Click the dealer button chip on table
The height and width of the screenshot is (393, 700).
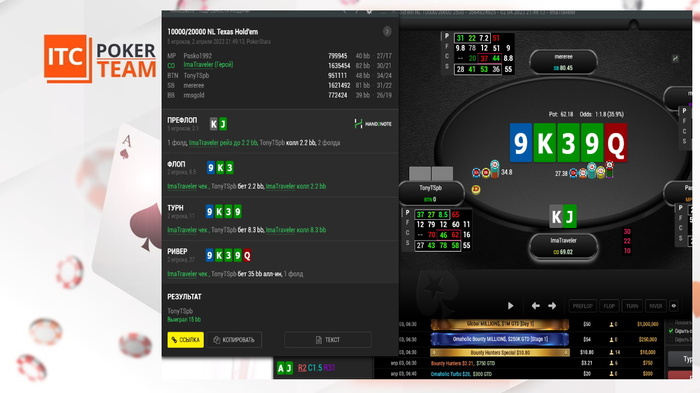tap(476, 189)
